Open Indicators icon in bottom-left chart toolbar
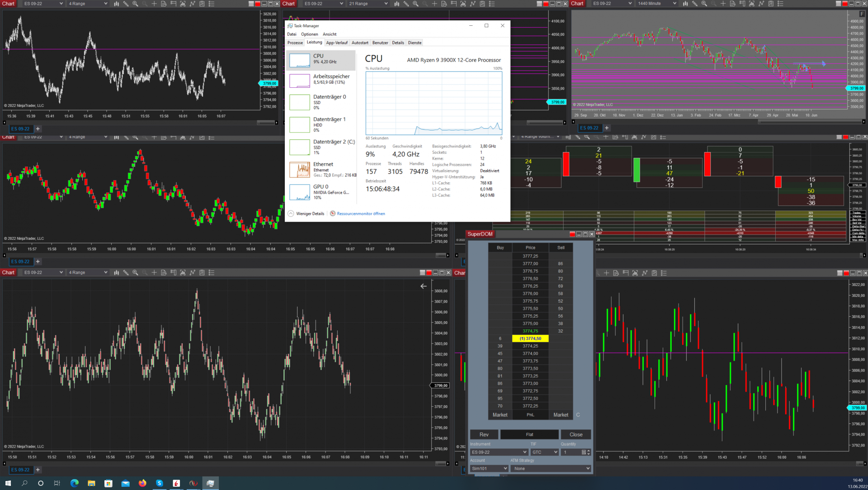The width and height of the screenshot is (868, 490). click(x=193, y=273)
